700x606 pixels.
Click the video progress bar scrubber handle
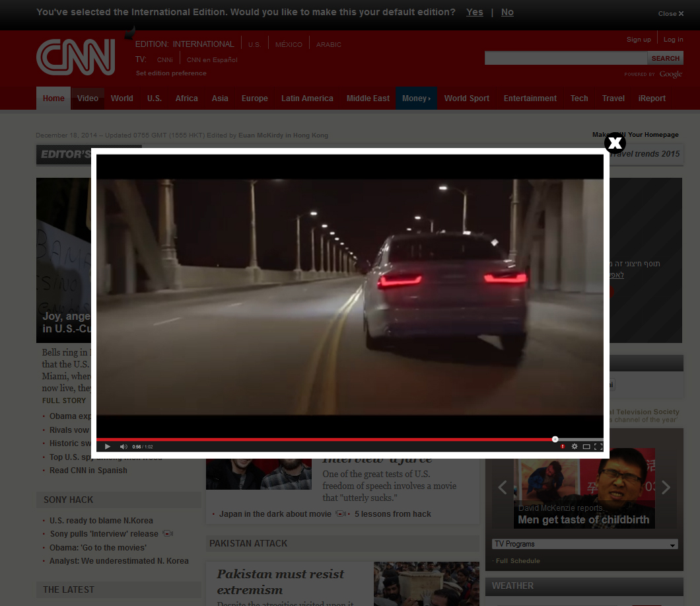click(555, 439)
